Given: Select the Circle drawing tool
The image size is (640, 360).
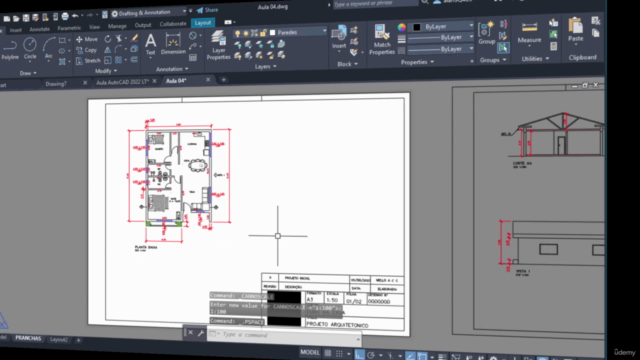Looking at the screenshot, I should coord(30,49).
